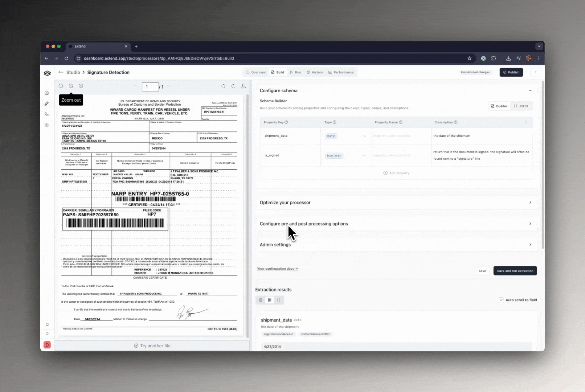Open Home from the left sidebar
This screenshot has height=392, width=585.
coord(47,93)
